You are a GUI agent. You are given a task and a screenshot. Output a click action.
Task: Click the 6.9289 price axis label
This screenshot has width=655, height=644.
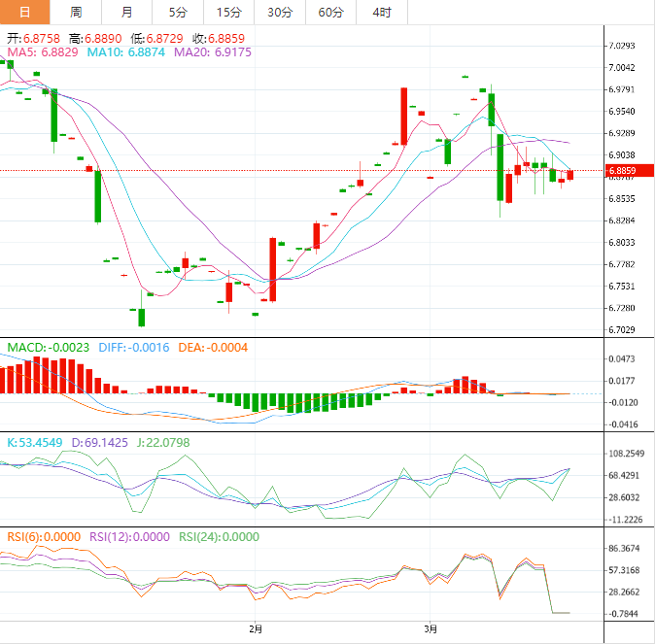tap(622, 133)
